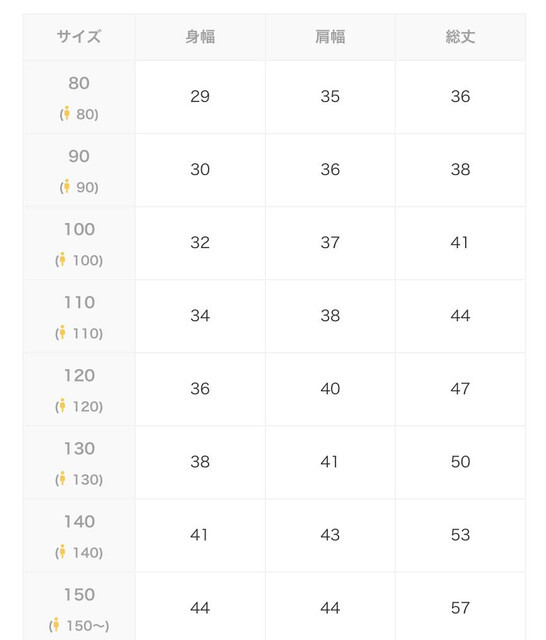Click the 肩幅 column header
This screenshot has height=640, width=546.
[x=330, y=37]
